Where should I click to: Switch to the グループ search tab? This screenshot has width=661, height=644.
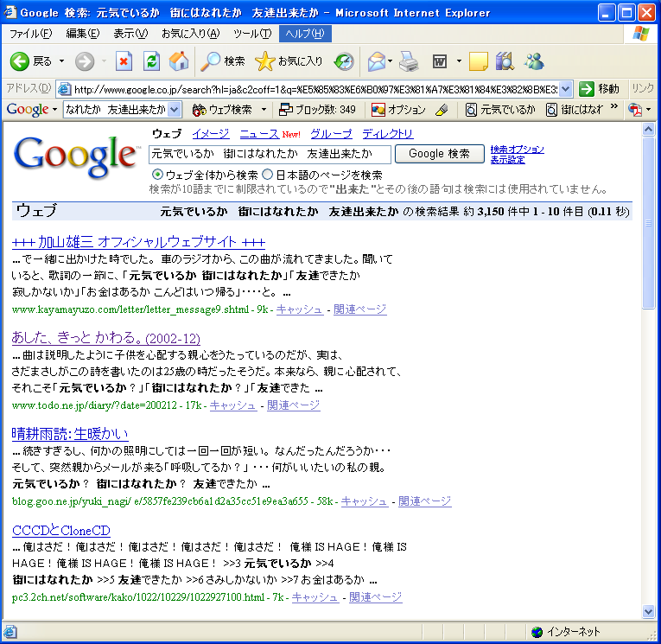pos(331,134)
